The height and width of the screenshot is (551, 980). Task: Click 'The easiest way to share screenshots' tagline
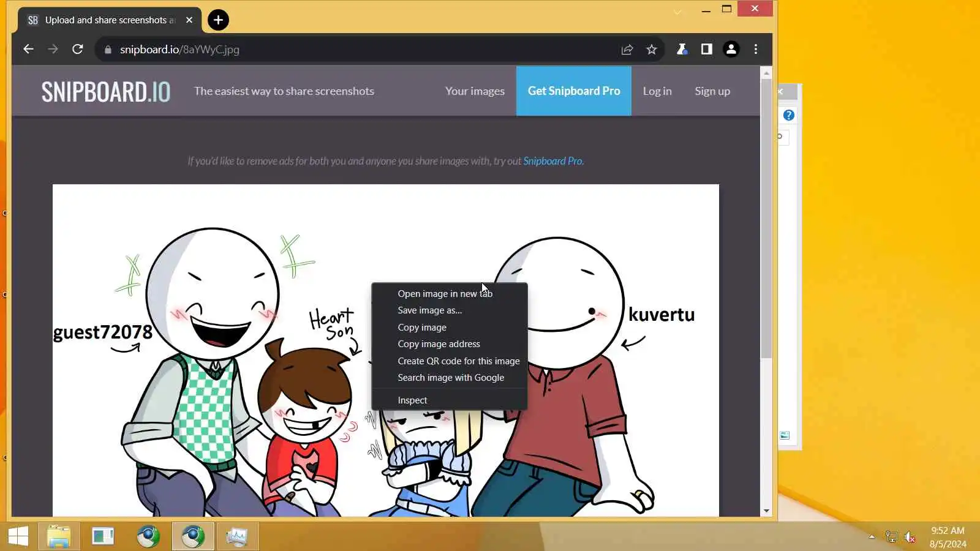284,91
